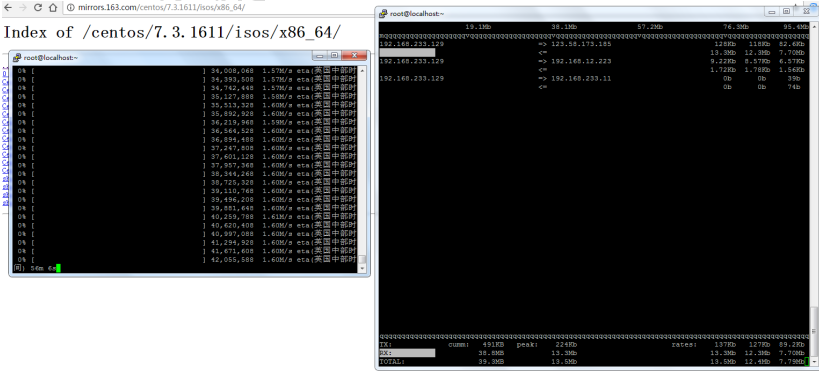Click inside the iftop terminal black area

pos(593,209)
